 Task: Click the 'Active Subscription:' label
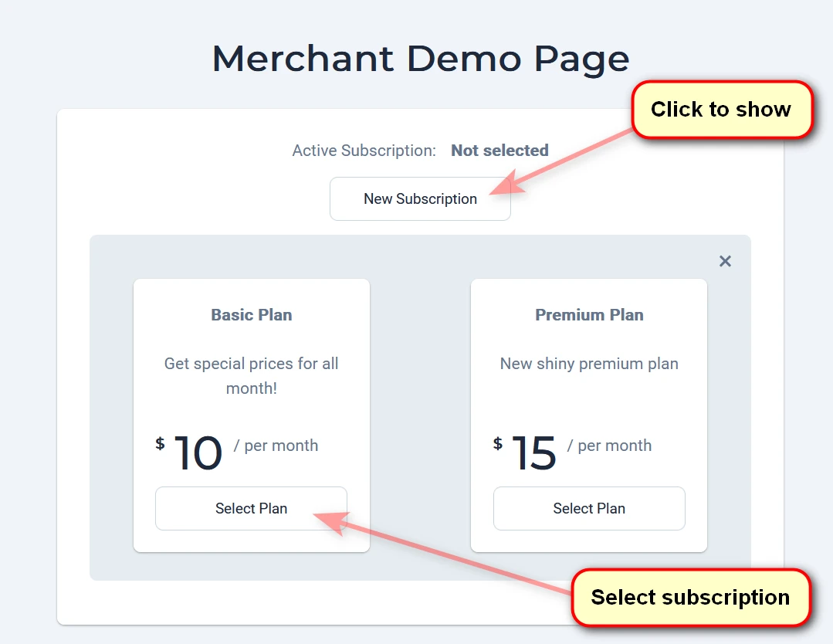point(364,151)
